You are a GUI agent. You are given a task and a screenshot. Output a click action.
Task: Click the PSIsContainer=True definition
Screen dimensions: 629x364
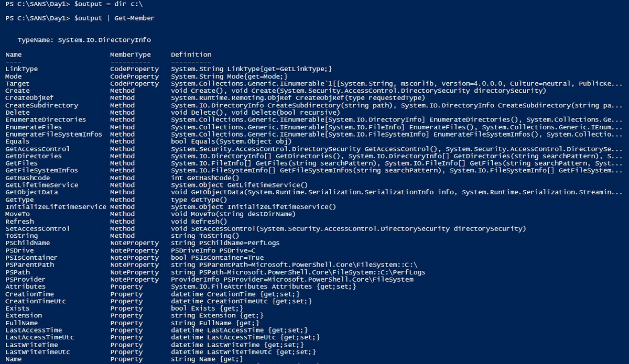pos(218,258)
